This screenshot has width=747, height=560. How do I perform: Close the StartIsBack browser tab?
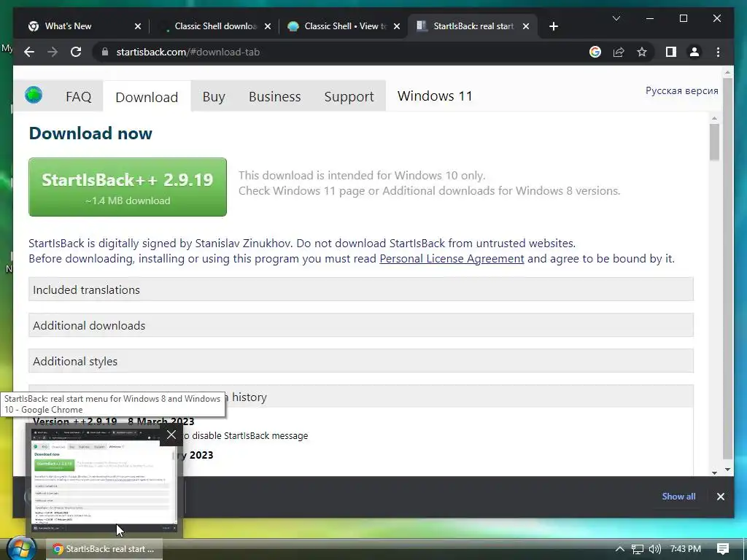click(526, 26)
